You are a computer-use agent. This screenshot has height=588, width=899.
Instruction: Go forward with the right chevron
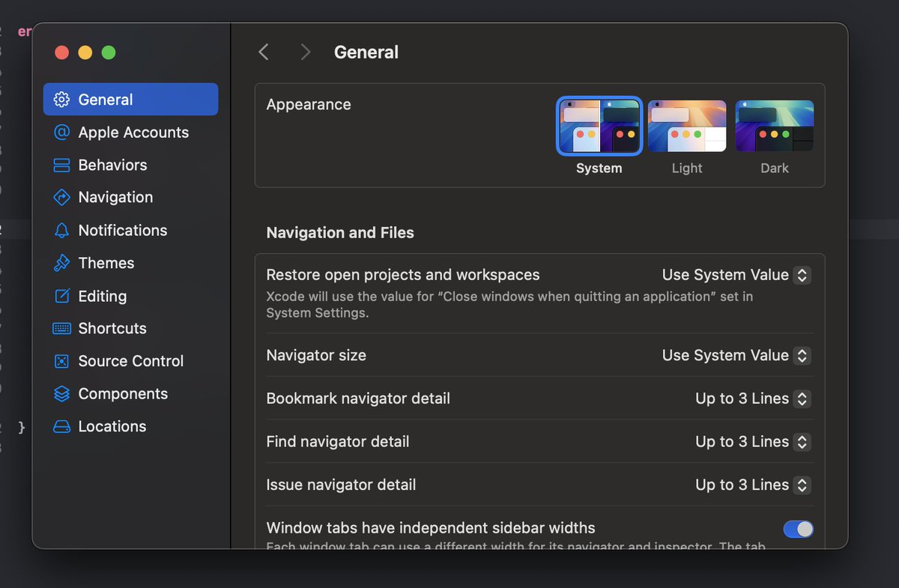point(305,52)
